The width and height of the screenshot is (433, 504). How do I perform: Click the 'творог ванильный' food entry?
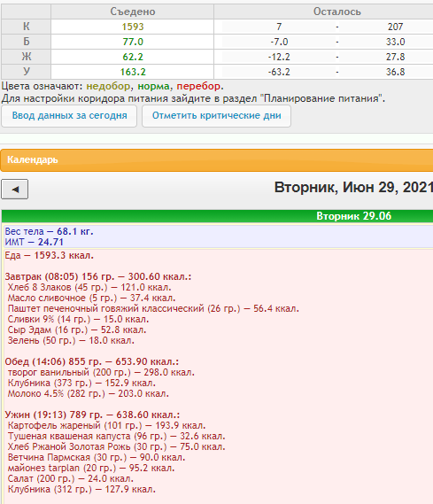click(x=101, y=372)
